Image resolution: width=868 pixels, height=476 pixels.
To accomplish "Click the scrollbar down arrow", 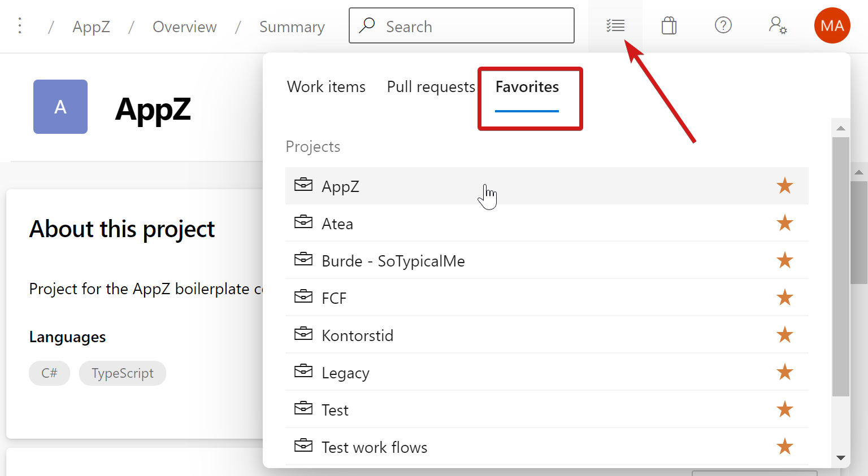I will [841, 456].
